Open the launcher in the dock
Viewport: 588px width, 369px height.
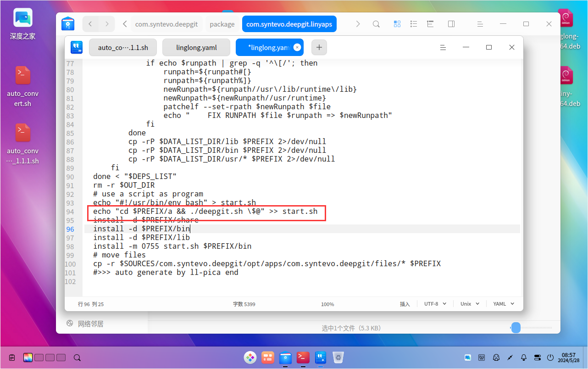[x=250, y=357]
